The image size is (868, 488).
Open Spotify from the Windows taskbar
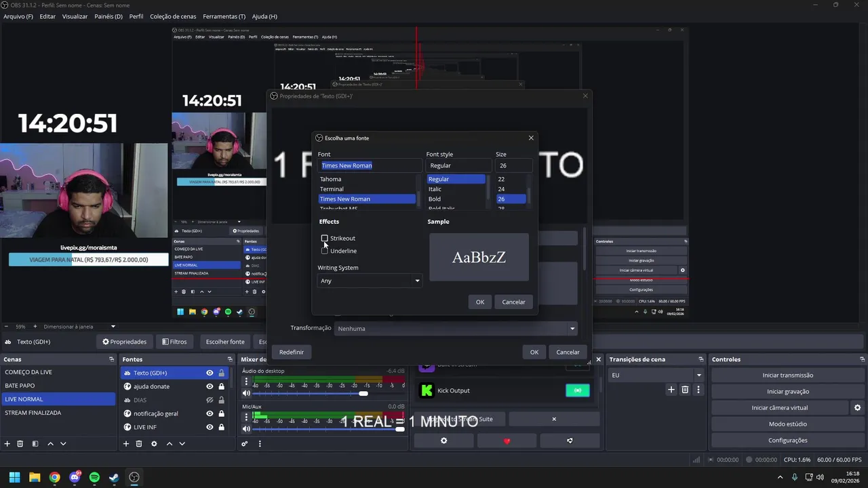tap(94, 477)
